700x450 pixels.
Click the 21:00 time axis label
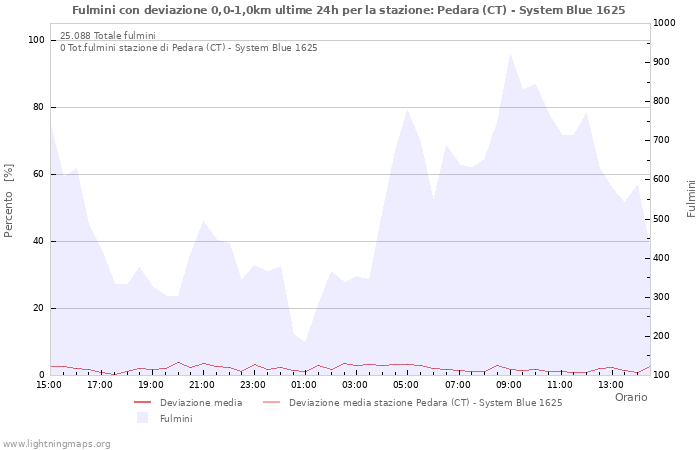[x=202, y=385]
